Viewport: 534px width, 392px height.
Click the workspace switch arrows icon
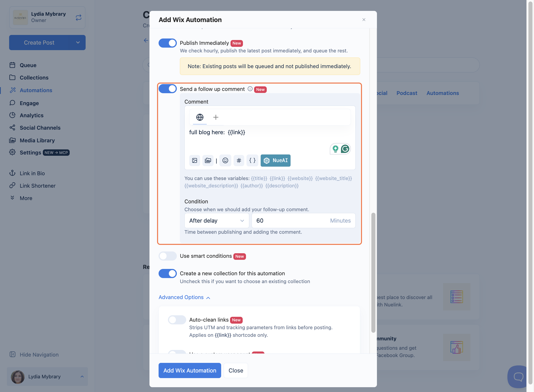tap(79, 17)
